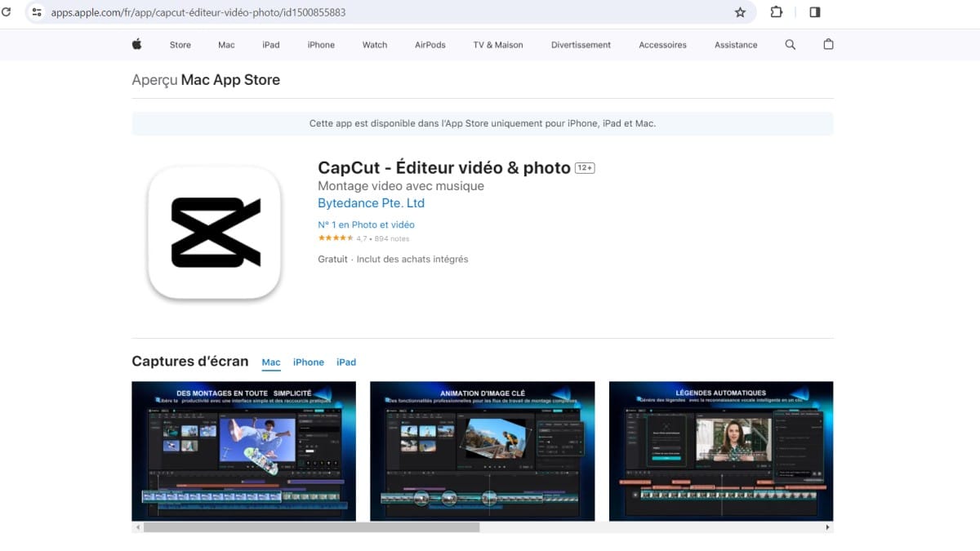
Task: View site information icon in address bar
Action: 37,12
